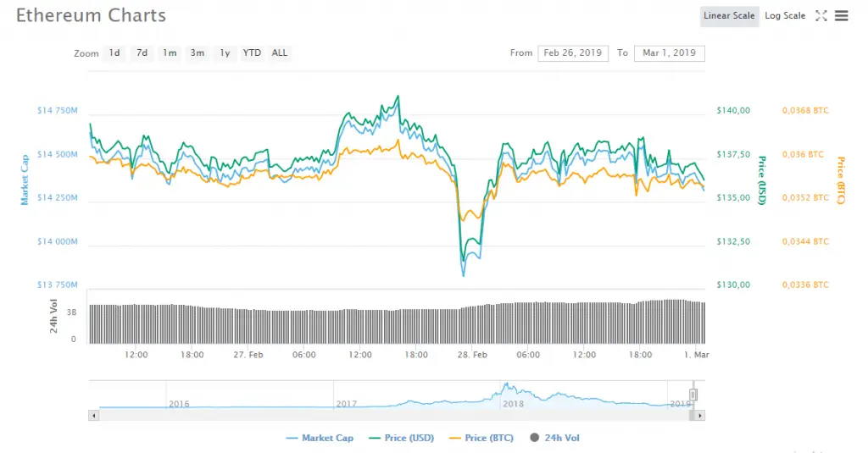Edit the From date field

(573, 53)
